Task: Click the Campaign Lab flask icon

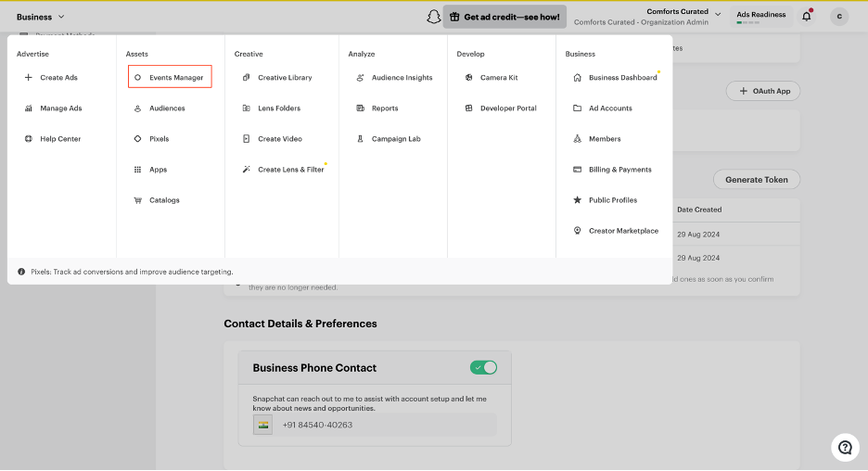Action: point(361,139)
